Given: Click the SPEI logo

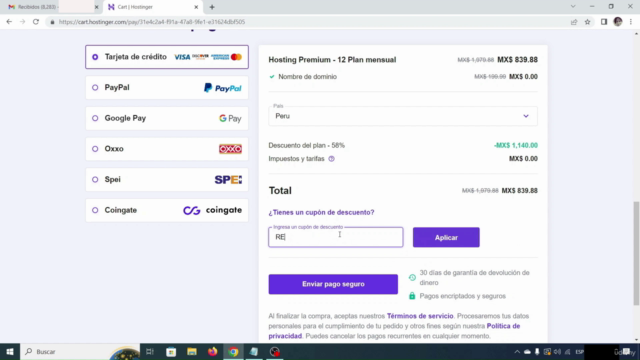Looking at the screenshot, I should [x=228, y=180].
